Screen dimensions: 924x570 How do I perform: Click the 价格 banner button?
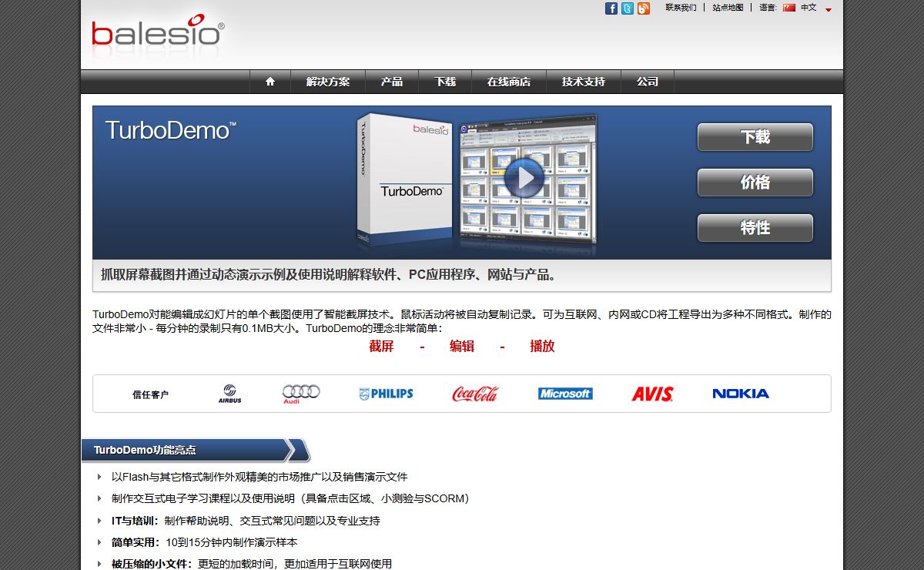(x=755, y=183)
